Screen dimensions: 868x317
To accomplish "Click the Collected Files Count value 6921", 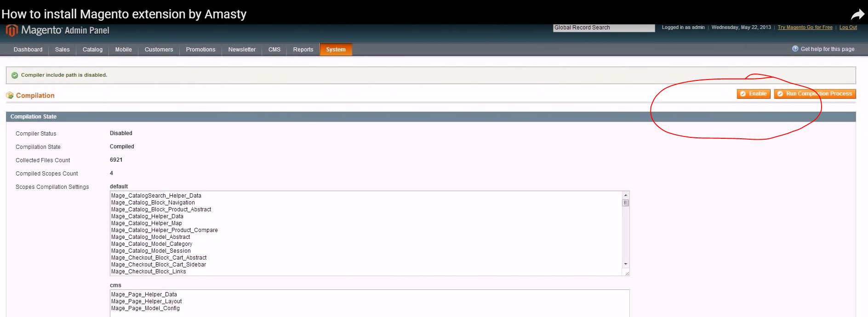I will (116, 160).
